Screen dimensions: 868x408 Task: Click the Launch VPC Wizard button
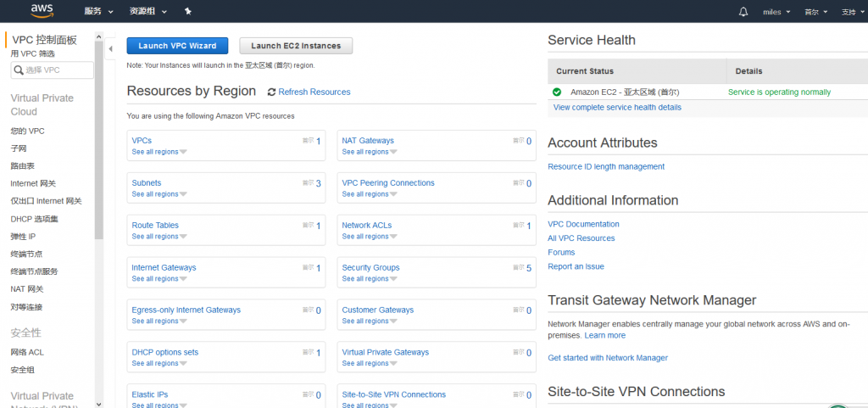point(177,46)
